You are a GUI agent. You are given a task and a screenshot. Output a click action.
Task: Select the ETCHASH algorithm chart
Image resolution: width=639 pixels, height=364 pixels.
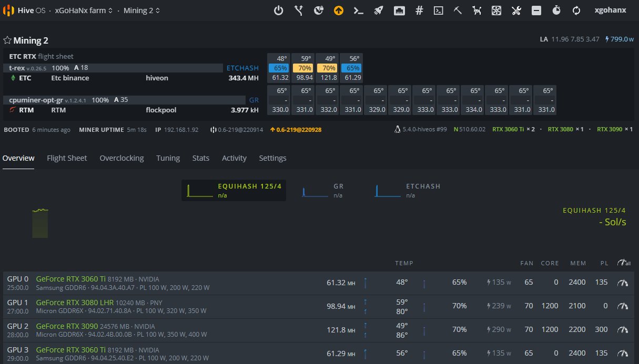408,190
